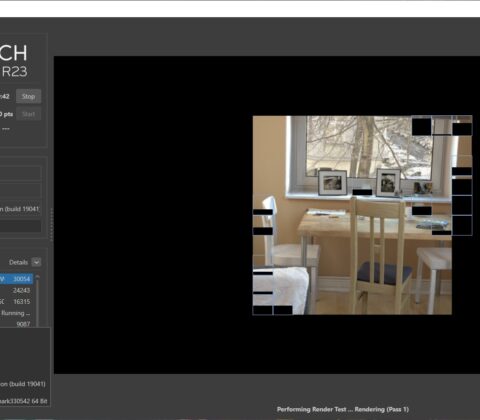
Task: Stop the running multi-core render test
Action: (28, 96)
